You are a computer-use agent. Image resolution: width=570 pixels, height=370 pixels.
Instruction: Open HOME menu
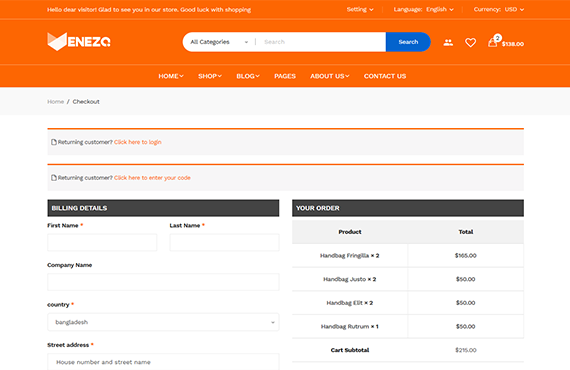click(x=171, y=76)
